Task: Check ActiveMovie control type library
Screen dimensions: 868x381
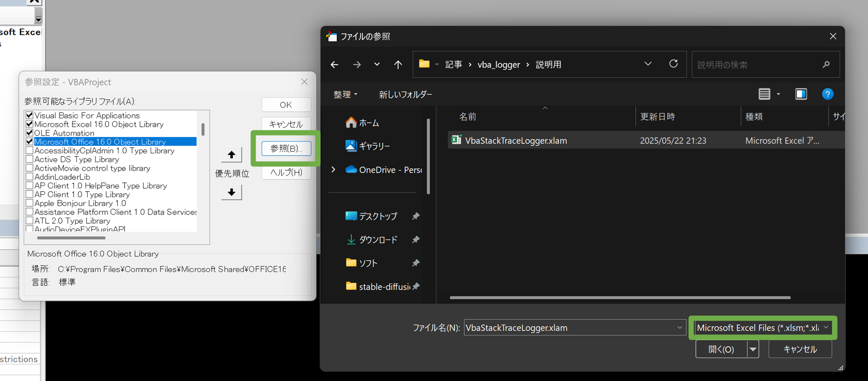Action: point(30,168)
